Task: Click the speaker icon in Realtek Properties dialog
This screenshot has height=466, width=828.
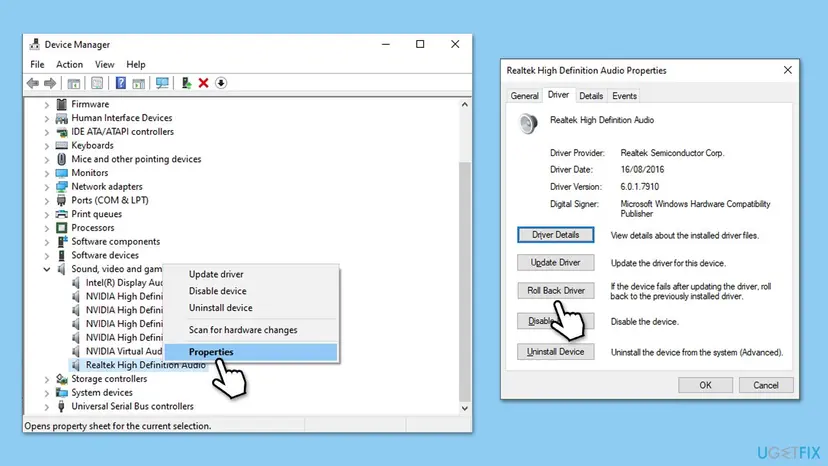Action: pyautogui.click(x=528, y=124)
